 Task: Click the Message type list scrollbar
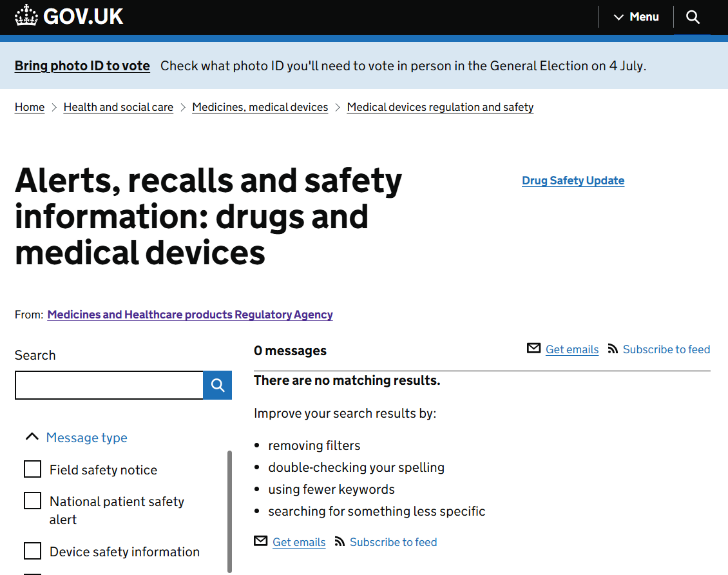tap(229, 512)
